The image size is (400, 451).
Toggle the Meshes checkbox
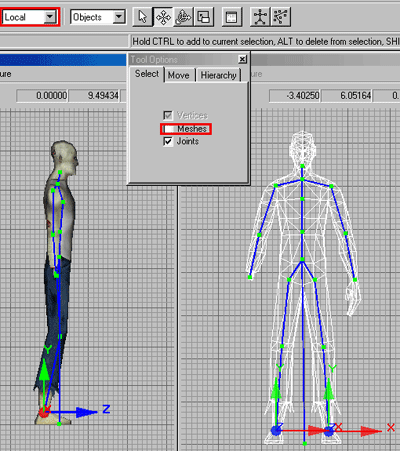(x=168, y=129)
